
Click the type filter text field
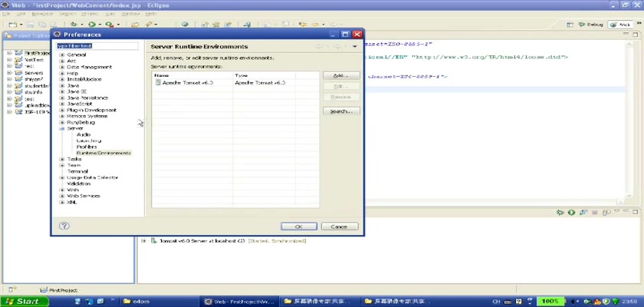pos(97,46)
